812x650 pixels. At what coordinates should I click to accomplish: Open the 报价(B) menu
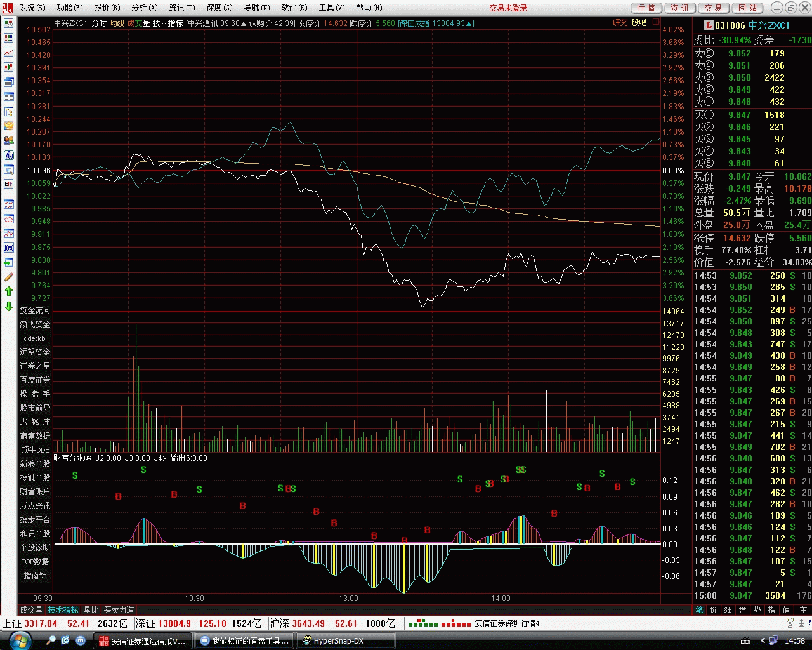(107, 8)
